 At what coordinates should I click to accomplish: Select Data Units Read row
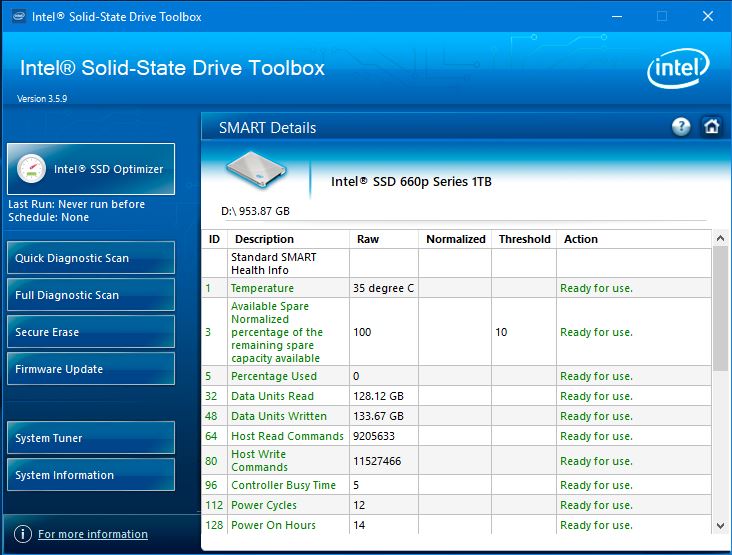(457, 396)
